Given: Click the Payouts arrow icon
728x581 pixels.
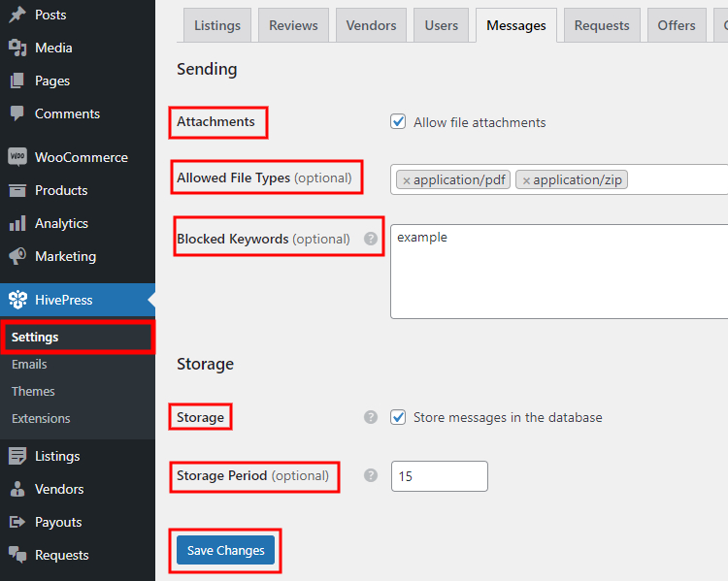Looking at the screenshot, I should point(17,522).
